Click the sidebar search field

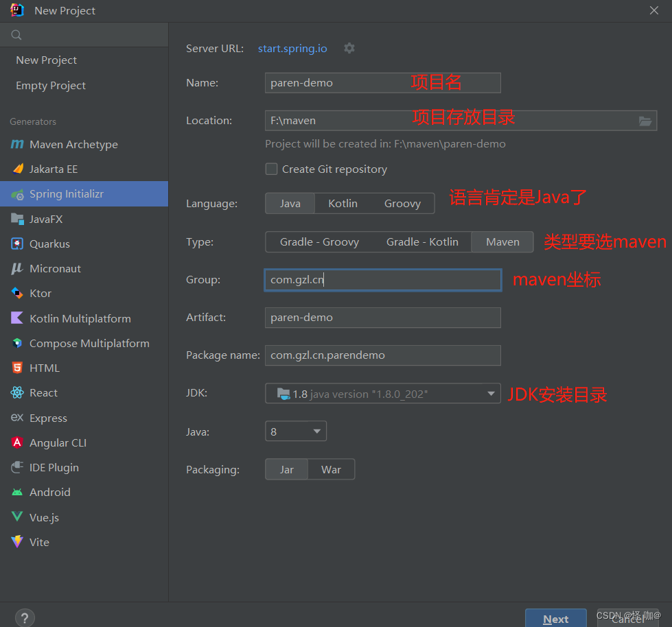(84, 35)
